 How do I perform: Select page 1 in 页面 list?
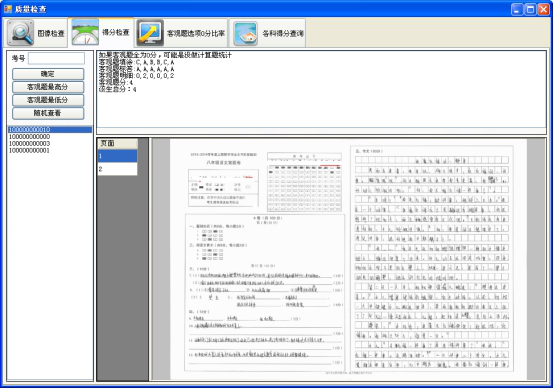117,156
